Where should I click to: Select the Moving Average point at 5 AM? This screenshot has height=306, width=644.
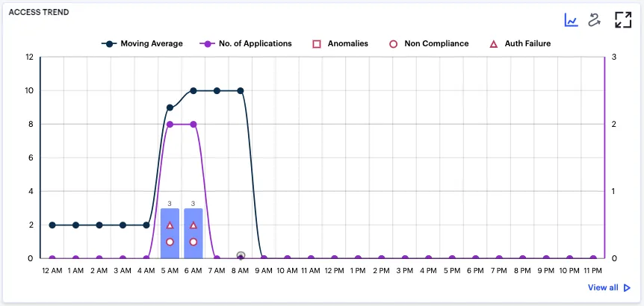pos(170,107)
